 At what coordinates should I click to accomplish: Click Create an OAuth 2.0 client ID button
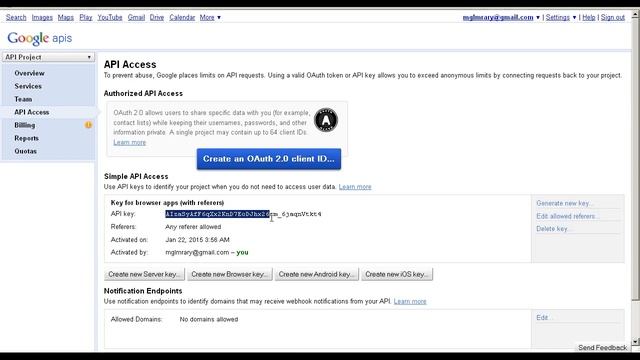(269, 159)
